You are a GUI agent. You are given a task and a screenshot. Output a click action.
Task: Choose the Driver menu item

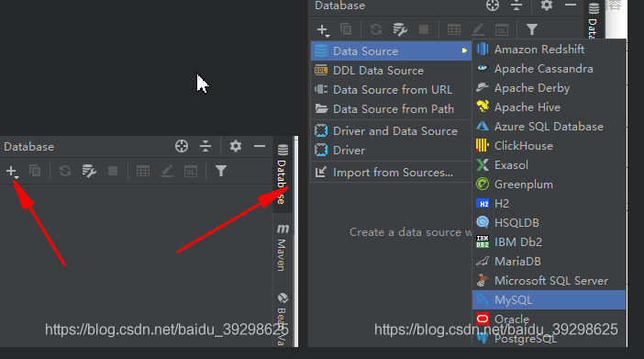click(391, 150)
